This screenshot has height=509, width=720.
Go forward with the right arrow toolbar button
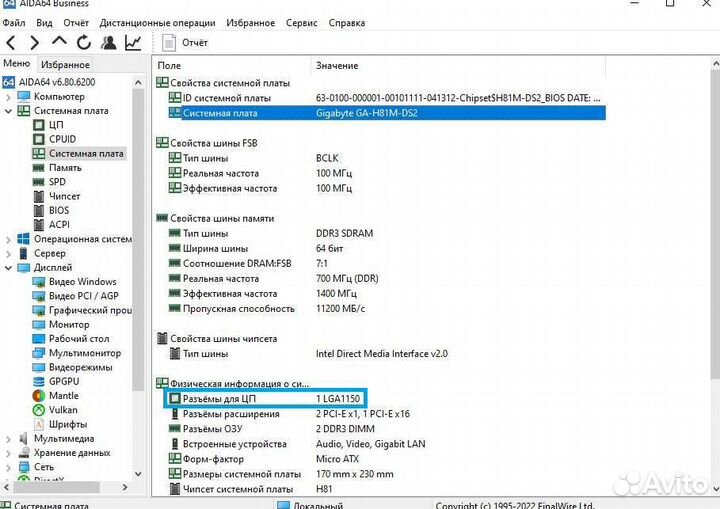[x=34, y=43]
